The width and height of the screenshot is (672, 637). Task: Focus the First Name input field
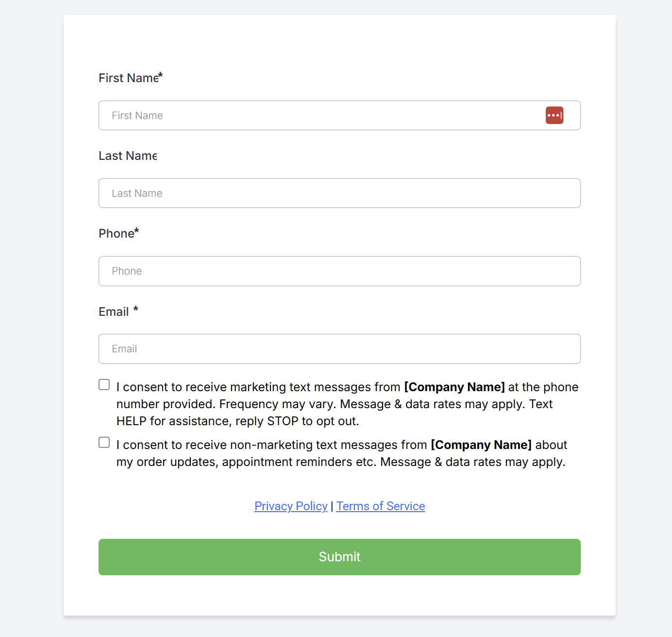point(320,116)
